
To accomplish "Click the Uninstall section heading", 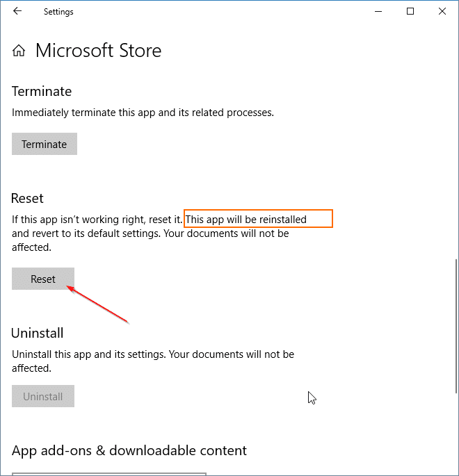I will tap(38, 333).
